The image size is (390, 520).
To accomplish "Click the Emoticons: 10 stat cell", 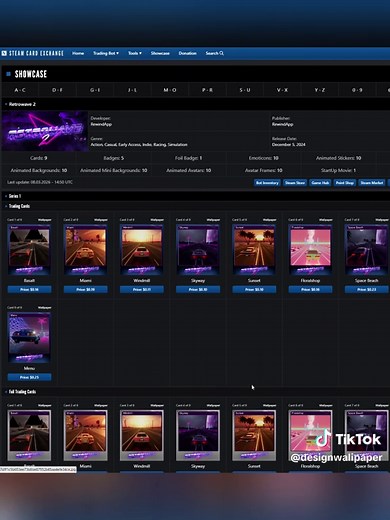I will point(264,158).
